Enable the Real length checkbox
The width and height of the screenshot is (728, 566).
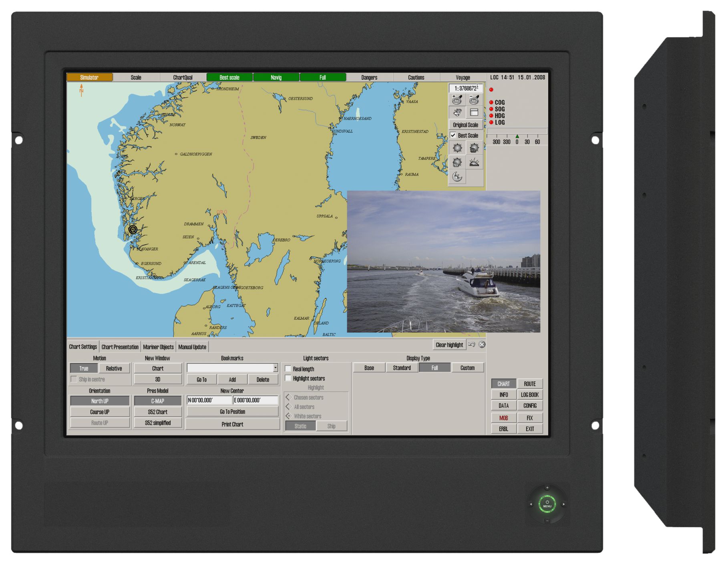click(288, 369)
